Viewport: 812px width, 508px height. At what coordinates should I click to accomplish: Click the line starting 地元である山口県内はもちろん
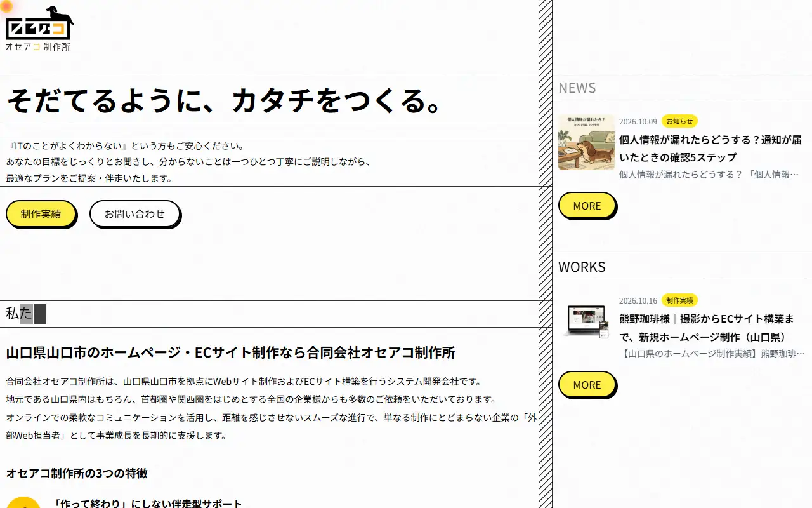pos(251,399)
